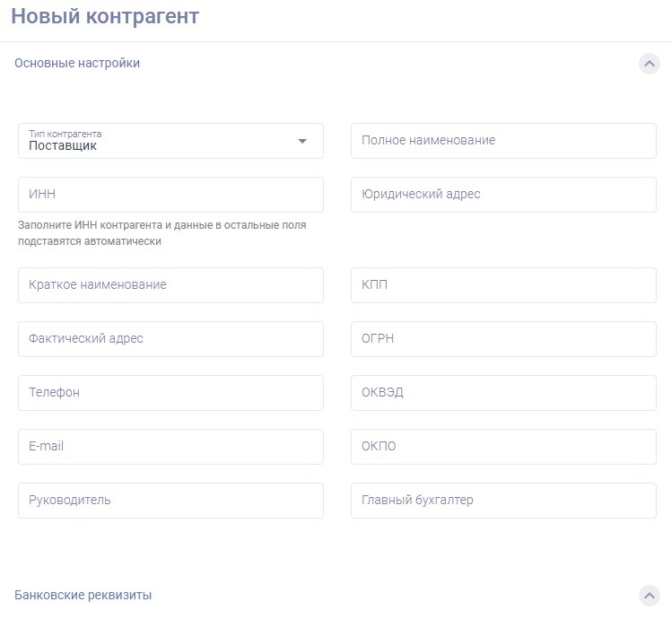This screenshot has height=628, width=672.
Task: Click the Банковские реквизиты section header
Action: point(83,596)
